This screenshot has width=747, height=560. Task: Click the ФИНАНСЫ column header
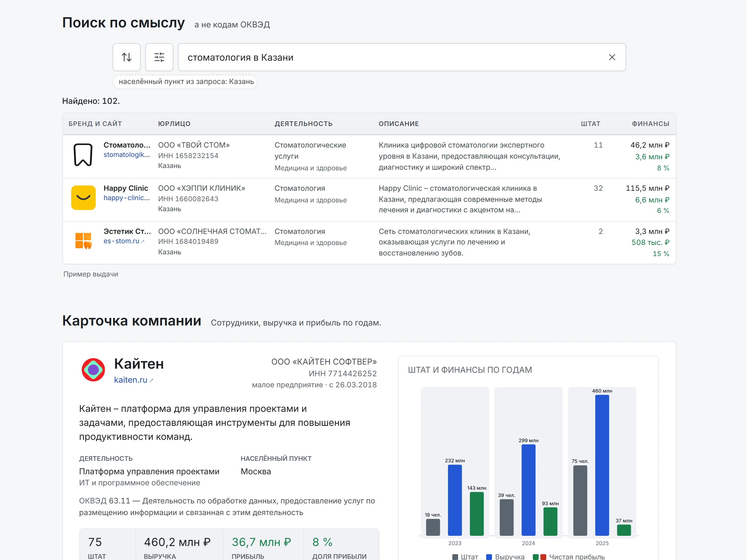pos(650,124)
